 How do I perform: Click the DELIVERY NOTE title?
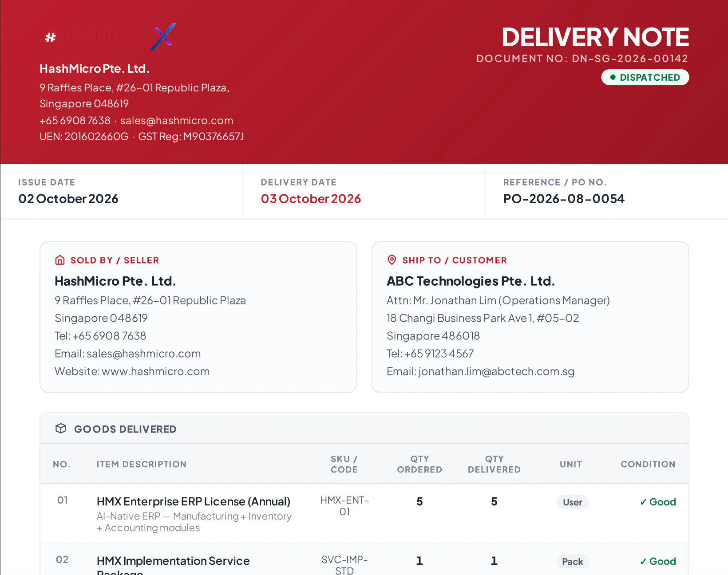pyautogui.click(x=595, y=37)
